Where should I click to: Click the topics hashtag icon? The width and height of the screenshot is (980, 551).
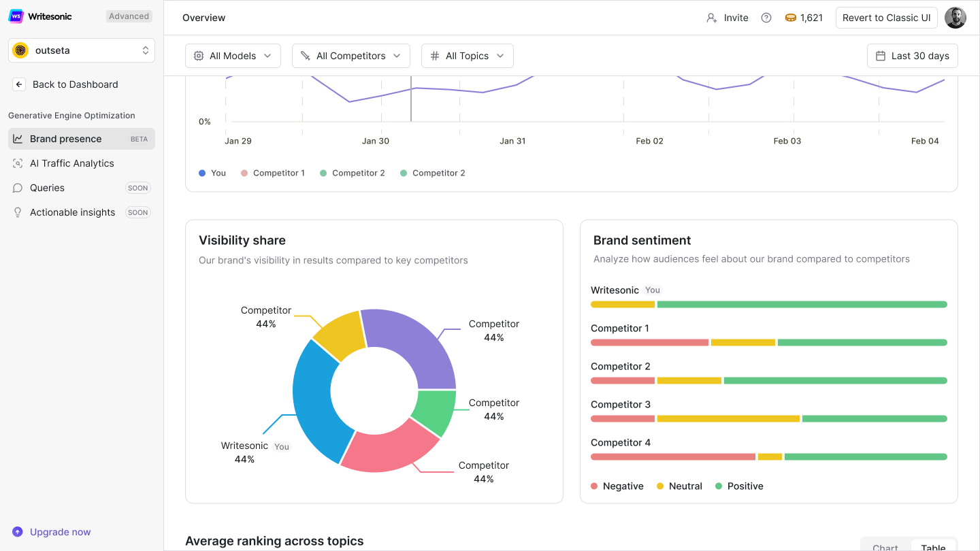[435, 56]
